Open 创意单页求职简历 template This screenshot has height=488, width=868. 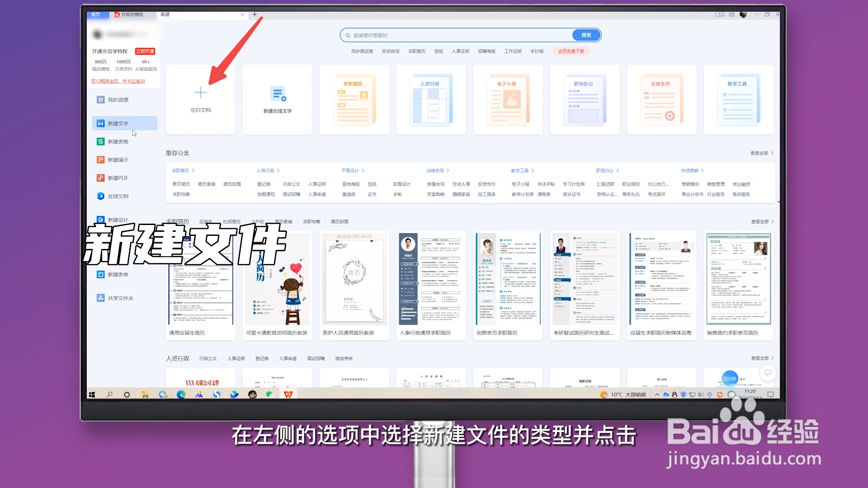508,286
